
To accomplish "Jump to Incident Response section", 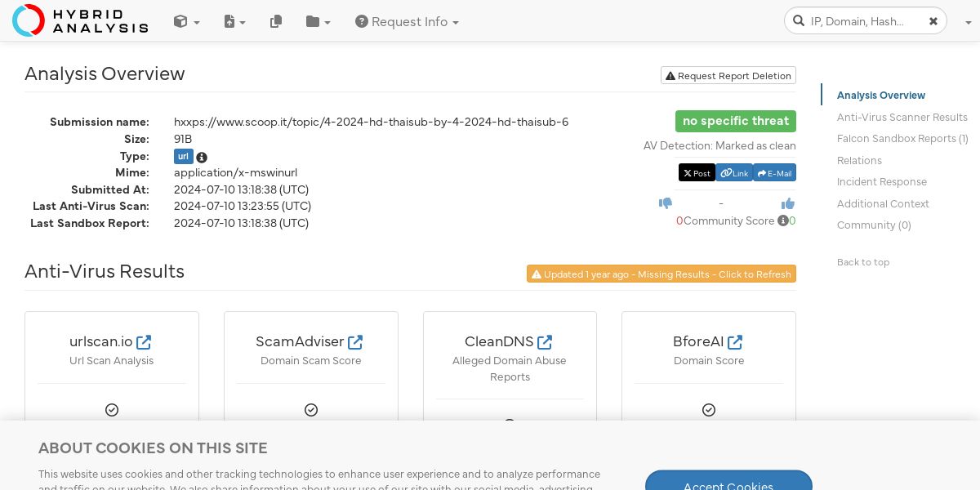I will tap(882, 181).
